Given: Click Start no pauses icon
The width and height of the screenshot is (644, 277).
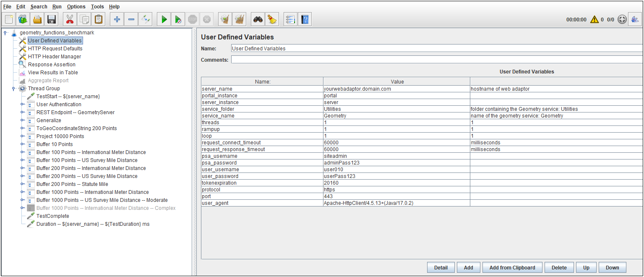Looking at the screenshot, I should [x=178, y=19].
